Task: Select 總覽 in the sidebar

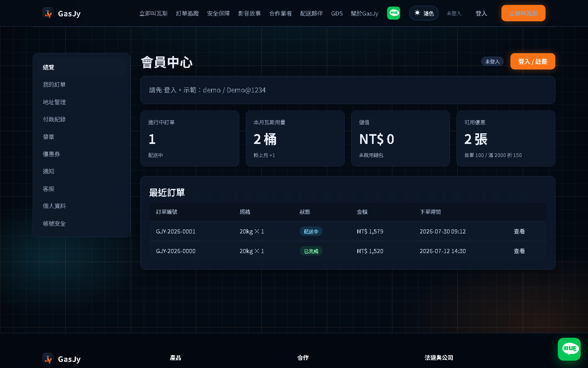Action: (82, 67)
